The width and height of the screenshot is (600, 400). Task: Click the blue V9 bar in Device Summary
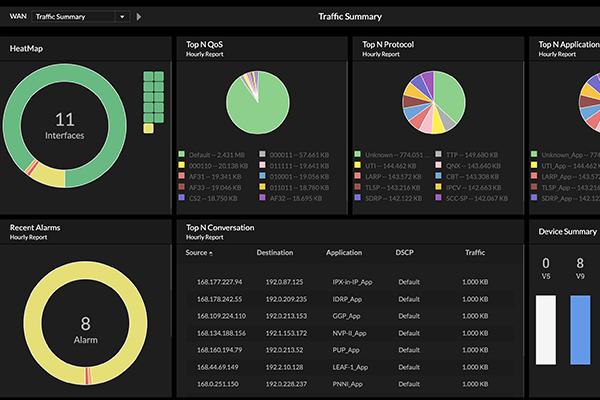[x=580, y=330]
